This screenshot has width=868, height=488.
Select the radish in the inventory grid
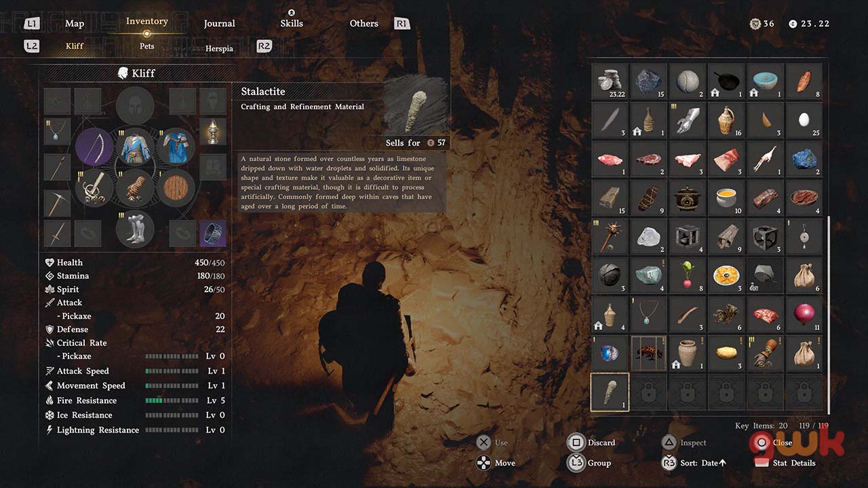pyautogui.click(x=688, y=276)
